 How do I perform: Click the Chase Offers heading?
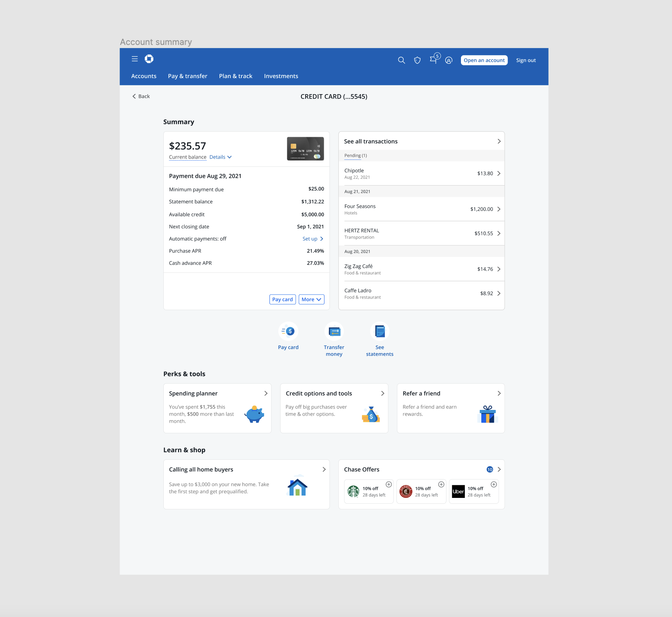click(x=362, y=469)
